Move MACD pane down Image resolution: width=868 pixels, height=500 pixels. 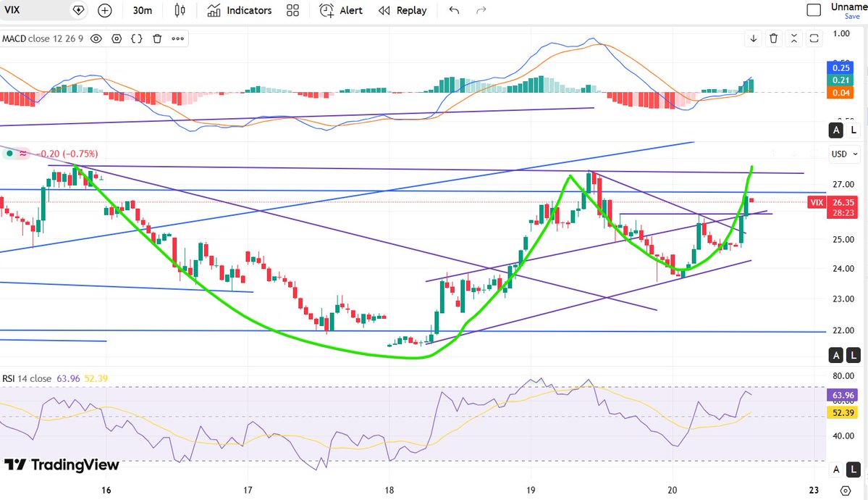(x=754, y=38)
